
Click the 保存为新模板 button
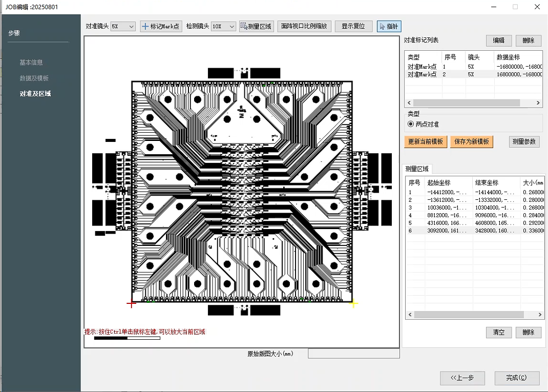[x=471, y=141]
